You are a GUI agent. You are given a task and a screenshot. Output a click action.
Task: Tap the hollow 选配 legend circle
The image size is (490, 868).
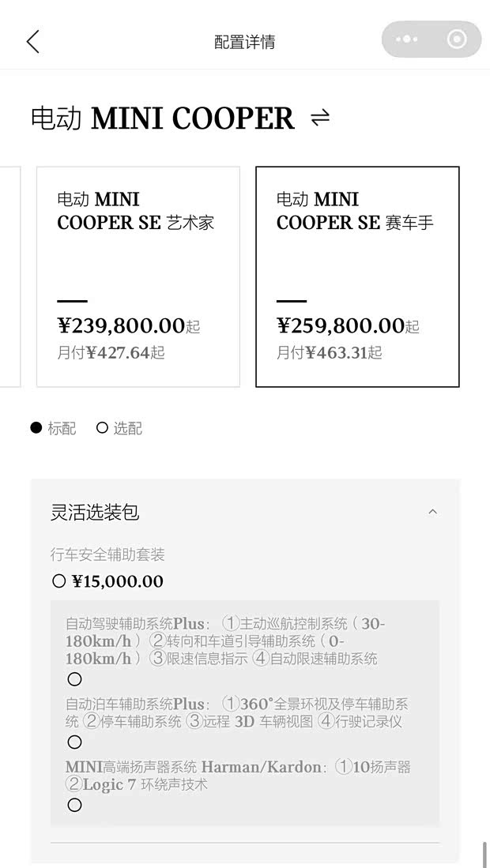(102, 427)
